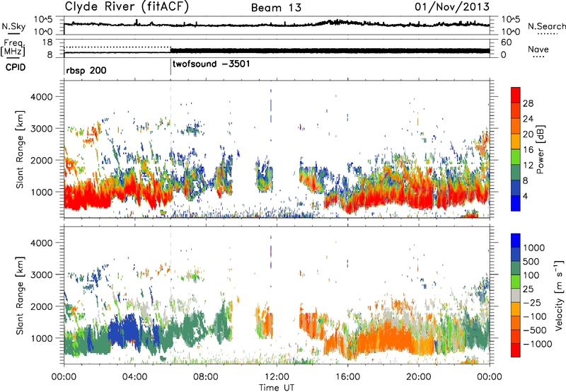566x392 pixels.
Task: Select the '4000' tick on the power panel
Action: [x=41, y=97]
